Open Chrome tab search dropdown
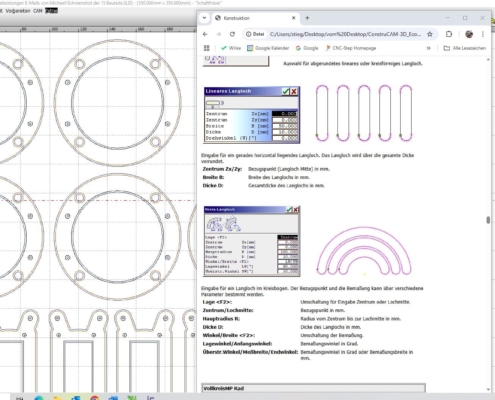The width and height of the screenshot is (495, 400). tap(204, 18)
